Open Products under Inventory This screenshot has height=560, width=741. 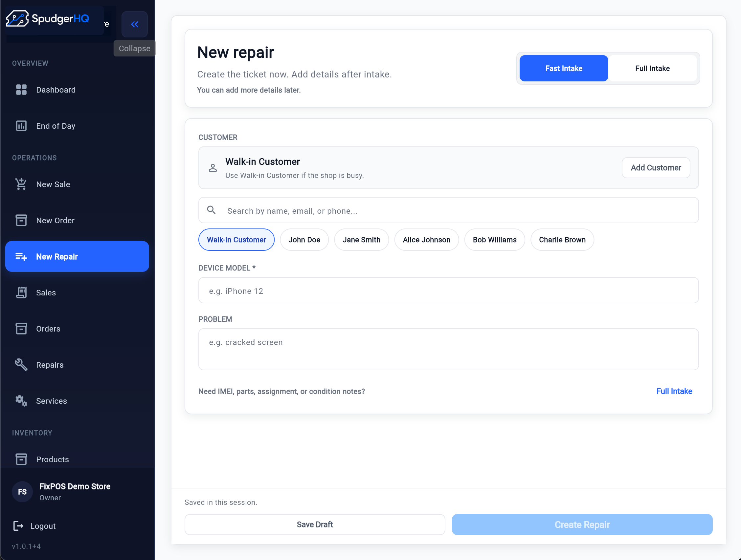pos(77,459)
